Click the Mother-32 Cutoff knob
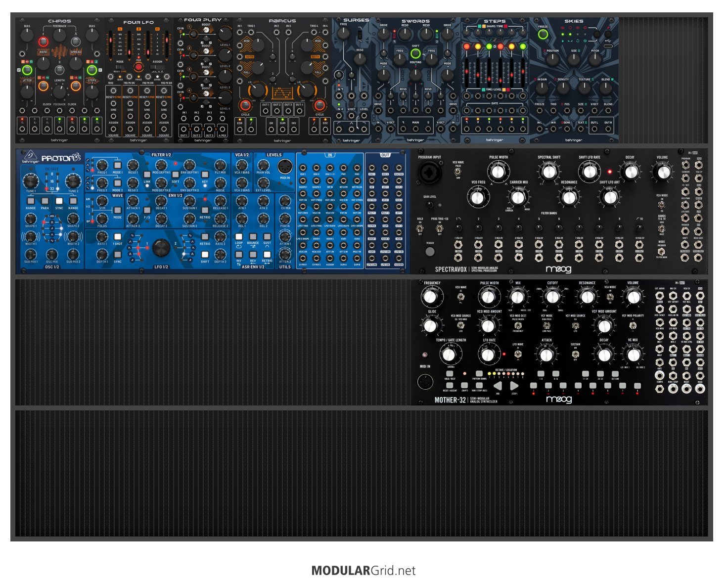Viewport: 728px width, 581px height. (x=552, y=297)
